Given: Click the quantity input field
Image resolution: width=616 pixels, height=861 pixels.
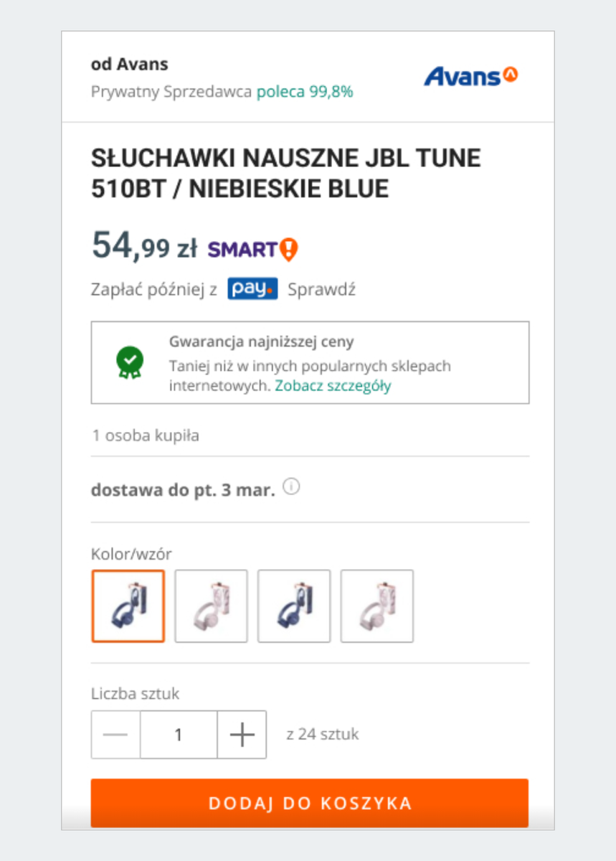Looking at the screenshot, I should pyautogui.click(x=178, y=734).
